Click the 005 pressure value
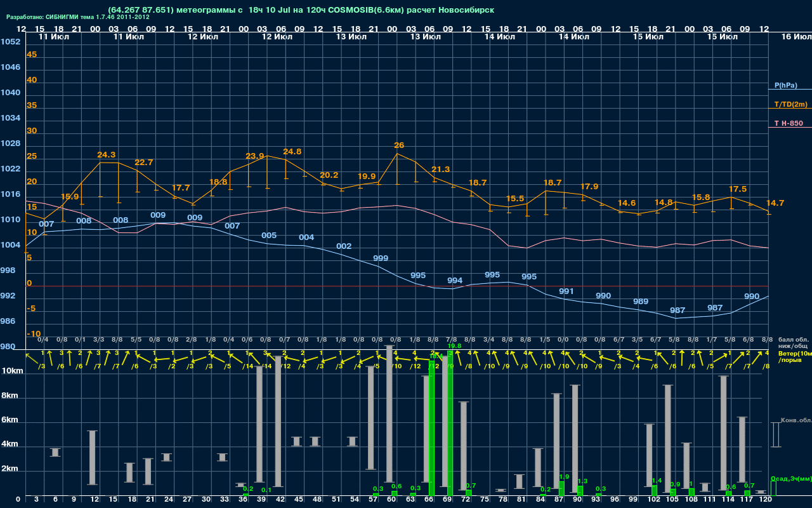 pos(269,236)
